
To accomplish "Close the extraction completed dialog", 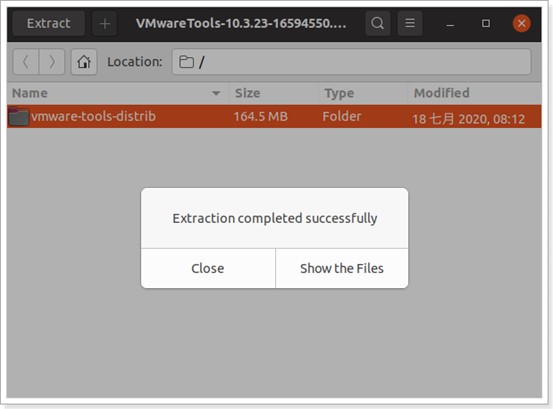I will tap(208, 268).
